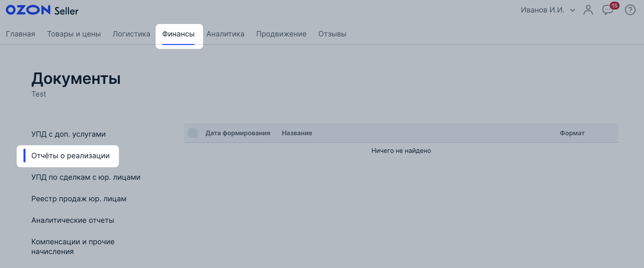
Task: Select the Финансы tab
Action: [x=178, y=34]
